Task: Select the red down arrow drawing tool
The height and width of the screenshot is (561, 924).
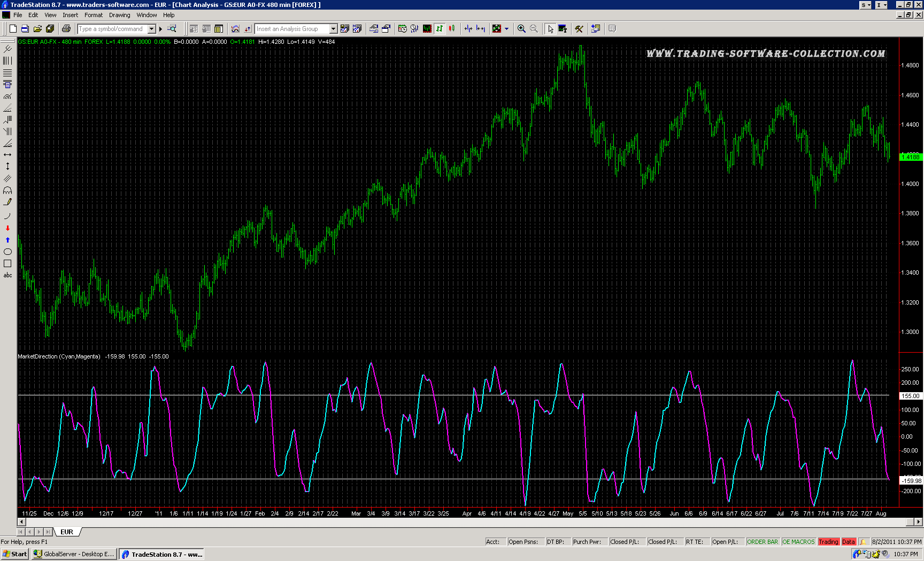Action: tap(7, 228)
